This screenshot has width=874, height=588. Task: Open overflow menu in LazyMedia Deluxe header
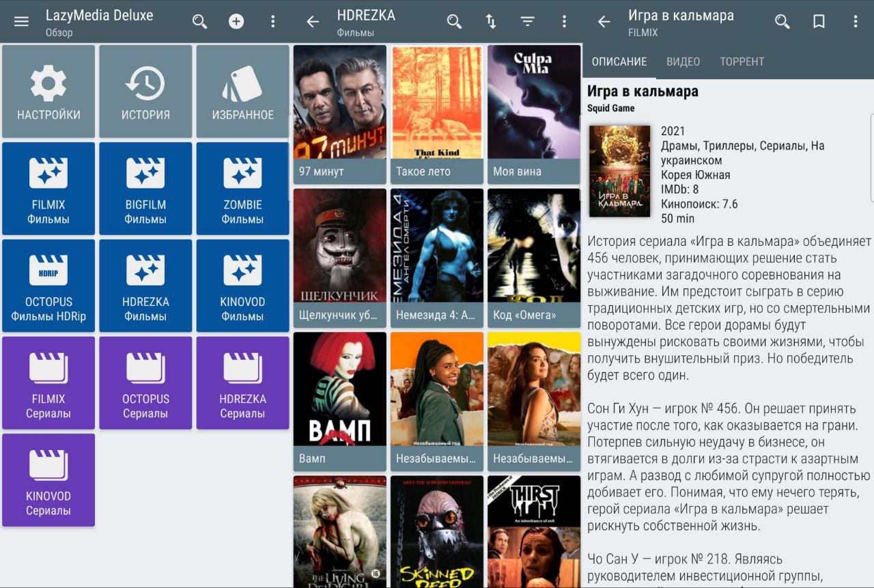point(273,21)
